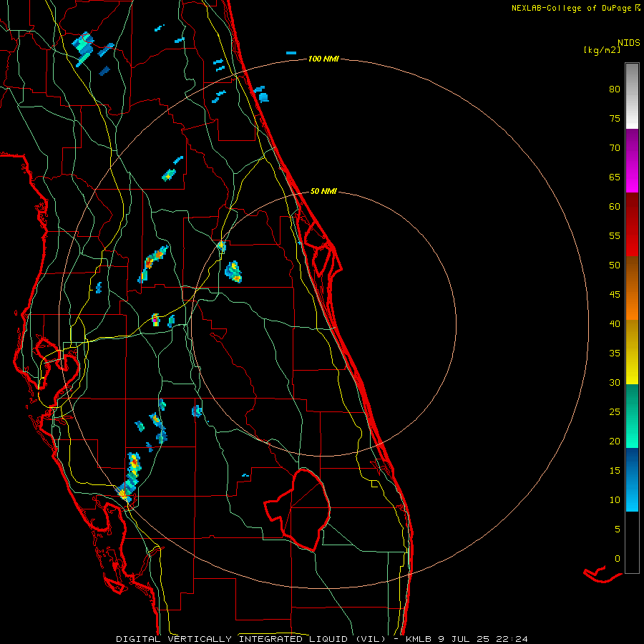Click the 50 NMI range ring label
Viewport: 644px width, 644px height.
pos(323,191)
